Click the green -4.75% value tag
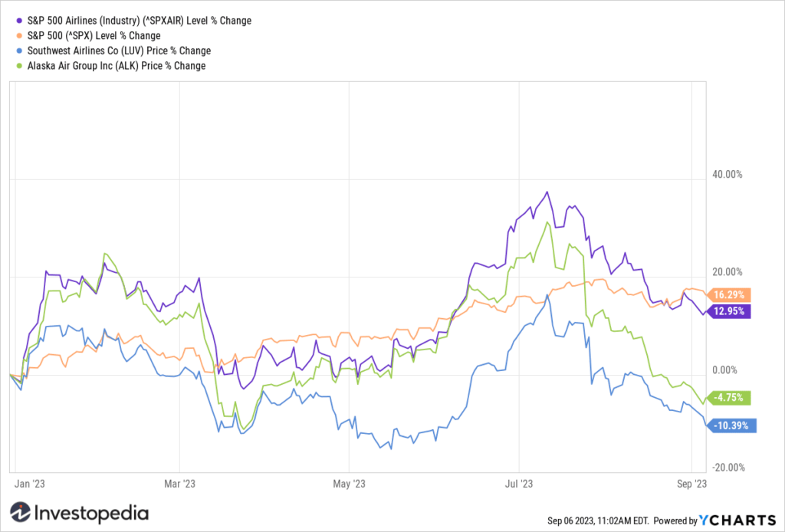The image size is (785, 532). coord(728,398)
